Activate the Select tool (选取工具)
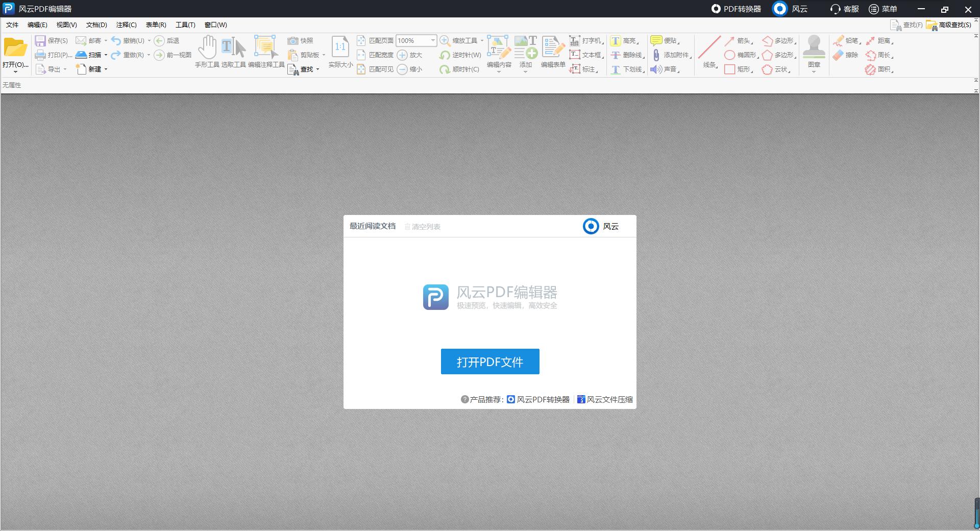Image resolution: width=980 pixels, height=531 pixels. (234, 52)
